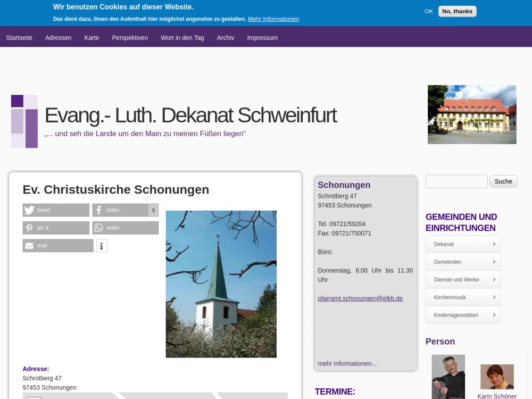Open the Impressum menu item
The image size is (532, 399).
pos(262,38)
